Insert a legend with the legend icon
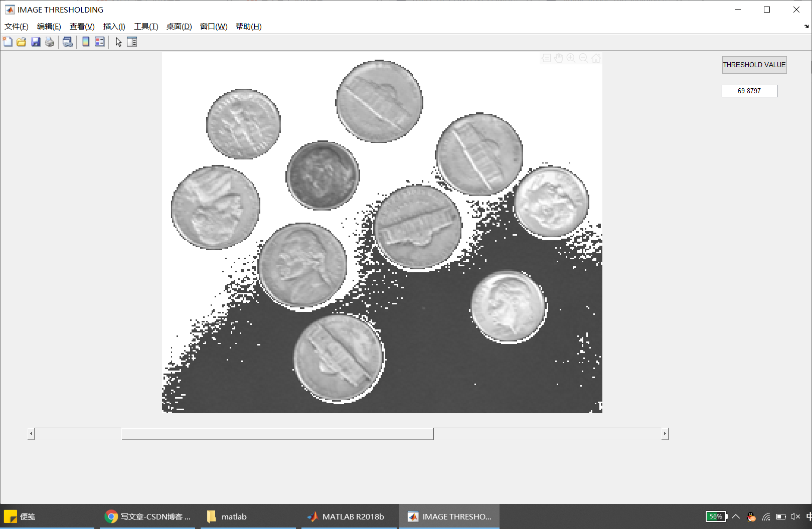812x529 pixels. (100, 42)
